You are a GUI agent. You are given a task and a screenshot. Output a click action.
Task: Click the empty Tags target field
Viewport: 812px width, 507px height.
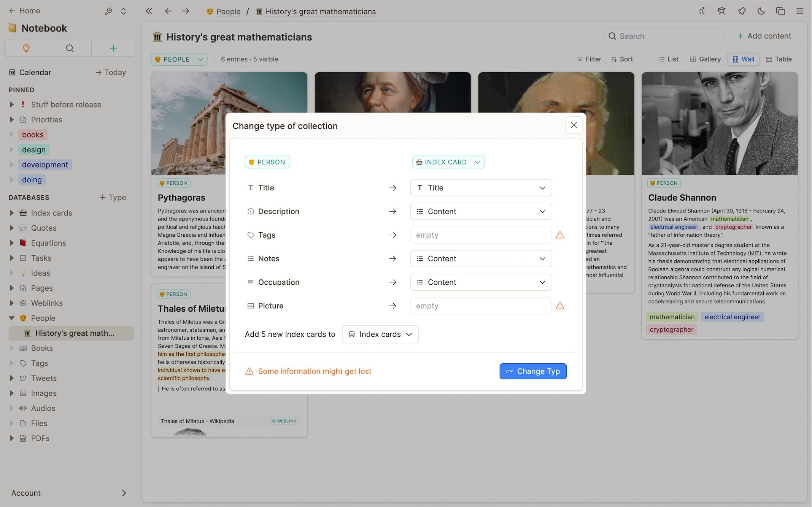point(481,235)
